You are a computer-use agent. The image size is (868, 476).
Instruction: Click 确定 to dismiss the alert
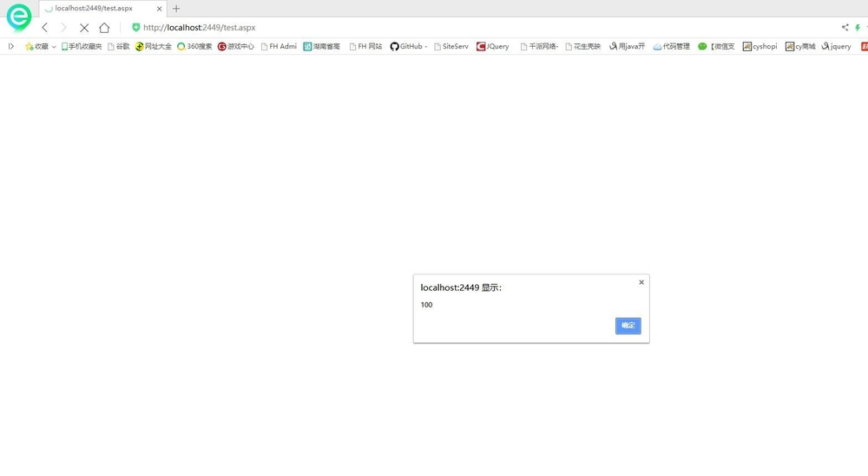(x=628, y=326)
